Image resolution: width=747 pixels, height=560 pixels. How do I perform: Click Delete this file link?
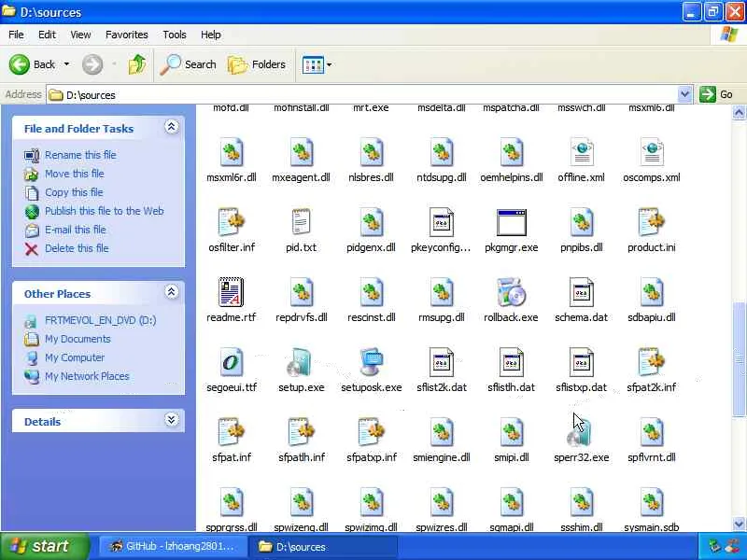click(x=77, y=248)
